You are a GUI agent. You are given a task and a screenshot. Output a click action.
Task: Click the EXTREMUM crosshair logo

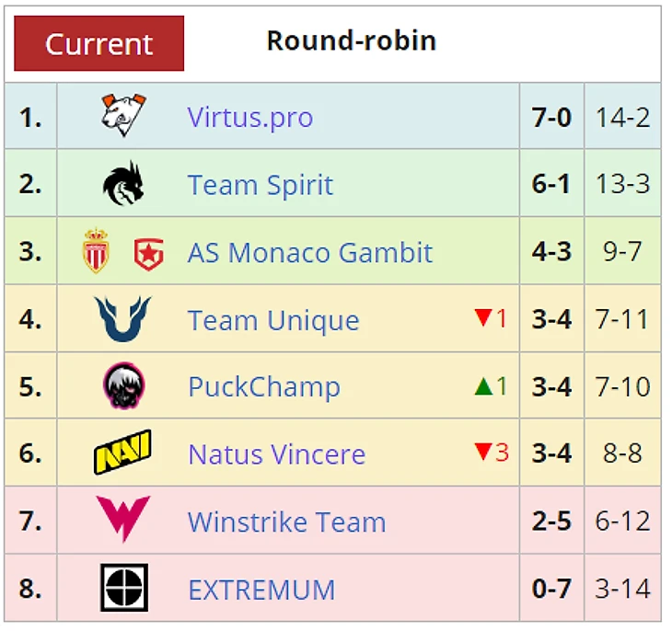[124, 588]
